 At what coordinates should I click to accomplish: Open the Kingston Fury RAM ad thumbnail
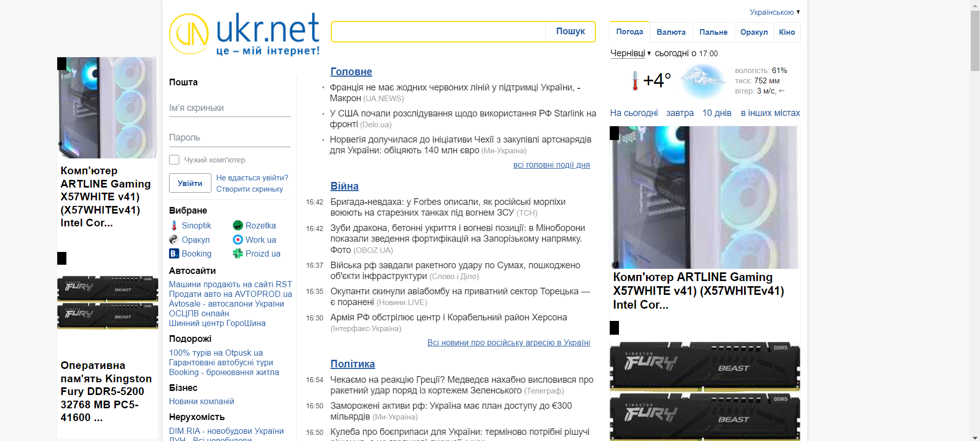[x=108, y=303]
